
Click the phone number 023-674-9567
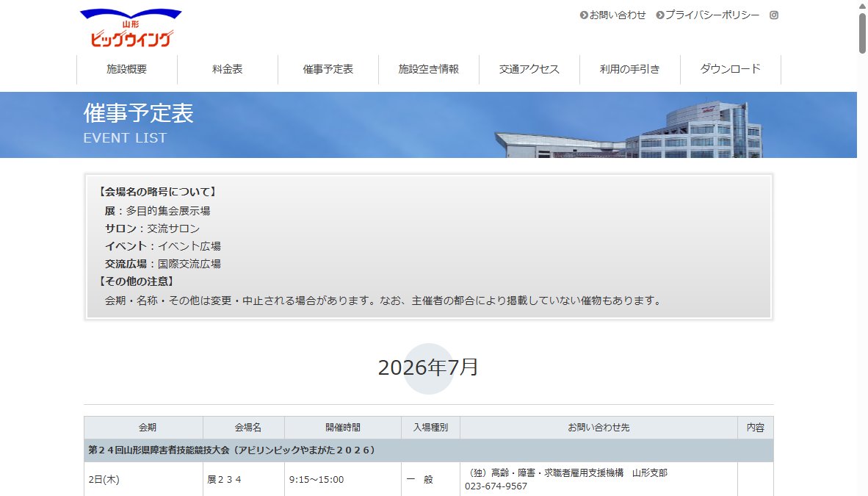(496, 486)
